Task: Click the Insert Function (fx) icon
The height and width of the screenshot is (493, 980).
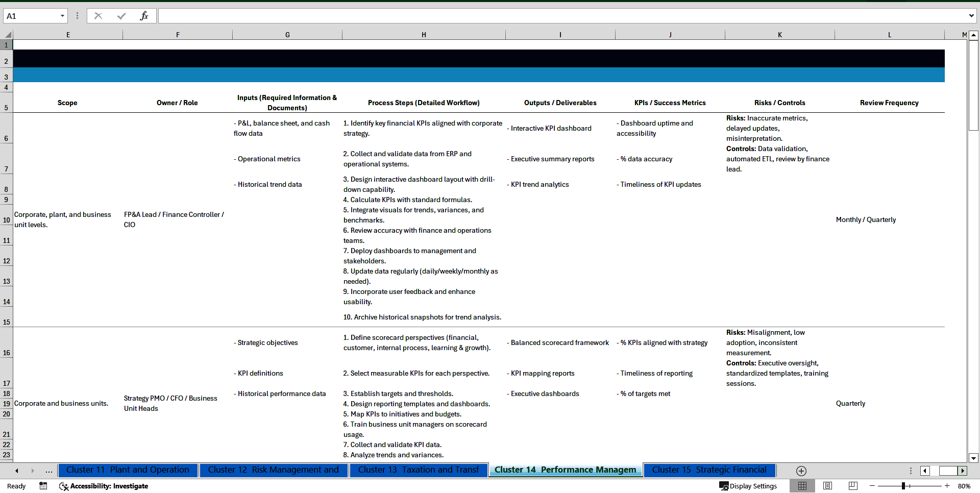Action: click(145, 15)
